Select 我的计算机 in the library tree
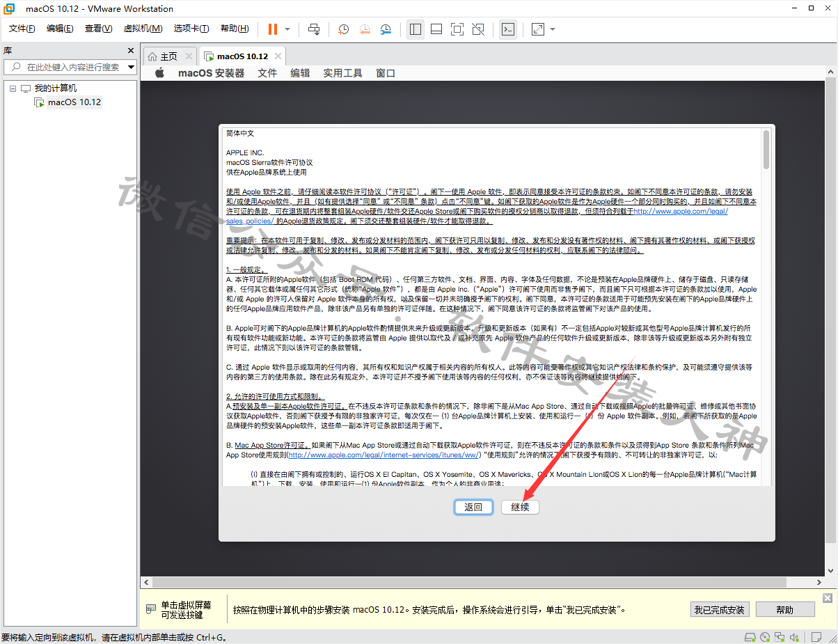 [56, 88]
